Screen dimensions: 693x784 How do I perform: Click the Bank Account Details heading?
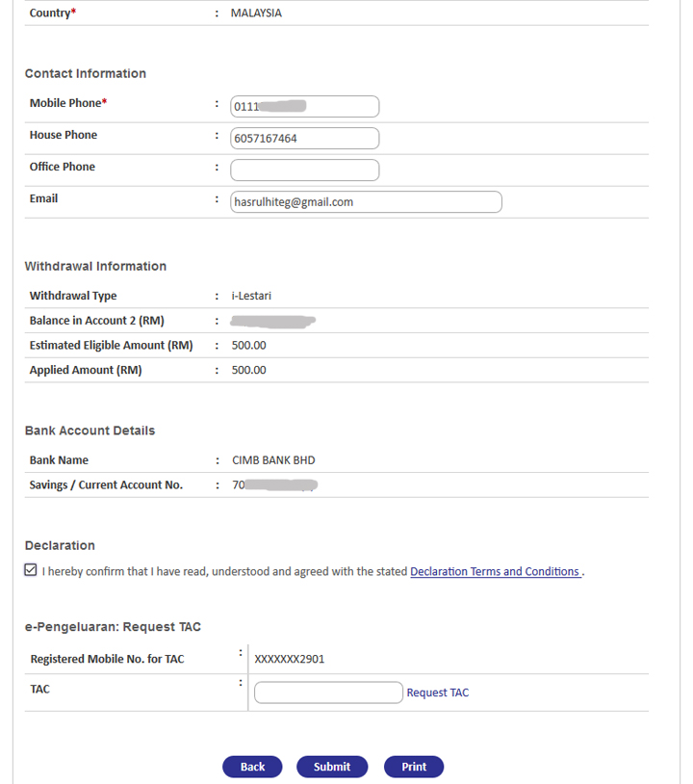click(90, 431)
